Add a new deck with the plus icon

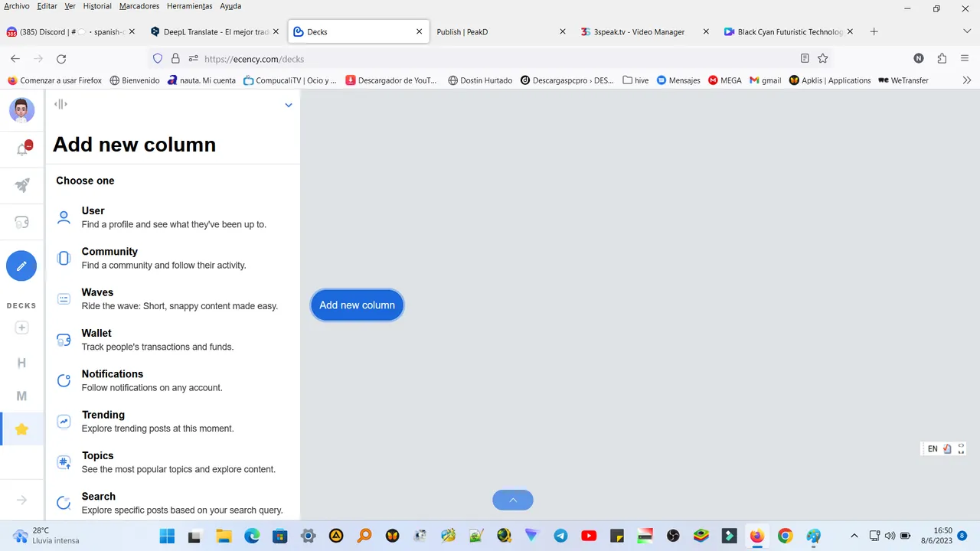[x=21, y=328]
